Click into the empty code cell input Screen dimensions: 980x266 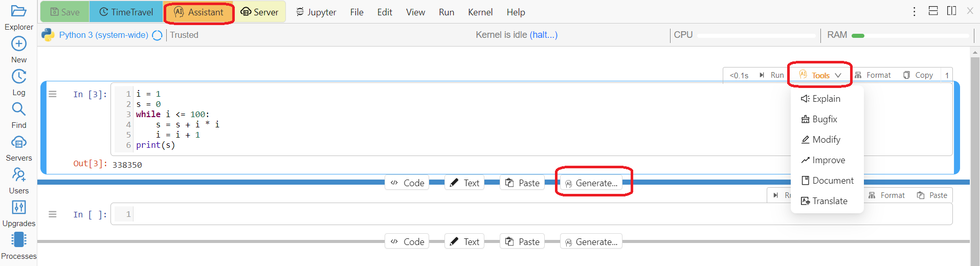click(x=511, y=214)
